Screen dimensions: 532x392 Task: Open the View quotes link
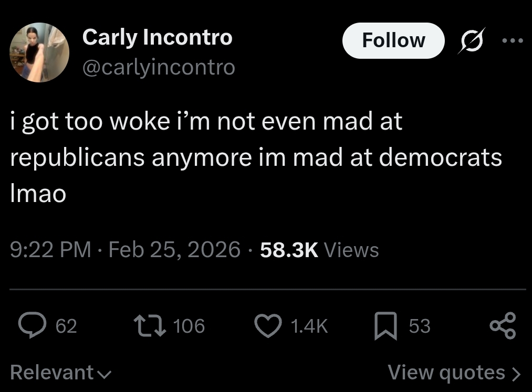point(446,373)
